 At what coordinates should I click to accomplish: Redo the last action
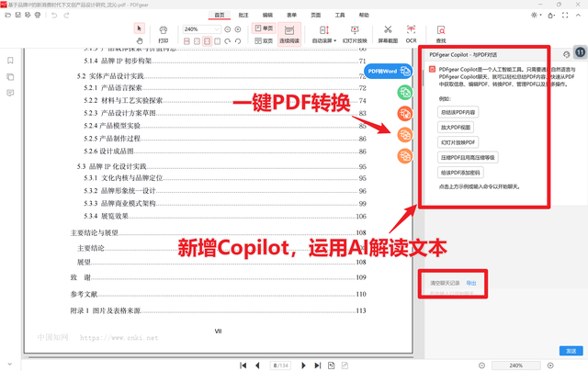66,16
